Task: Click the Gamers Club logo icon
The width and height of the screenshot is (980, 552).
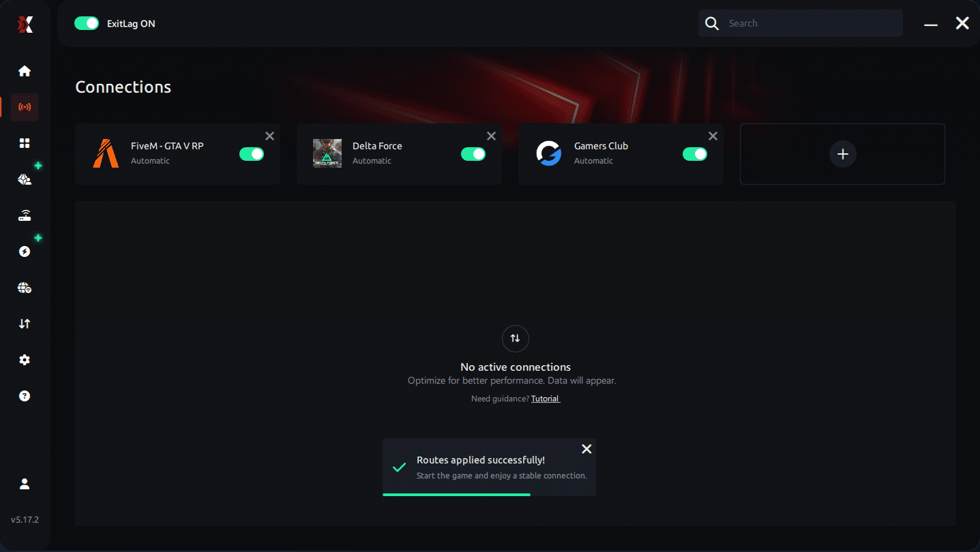Action: [548, 153]
